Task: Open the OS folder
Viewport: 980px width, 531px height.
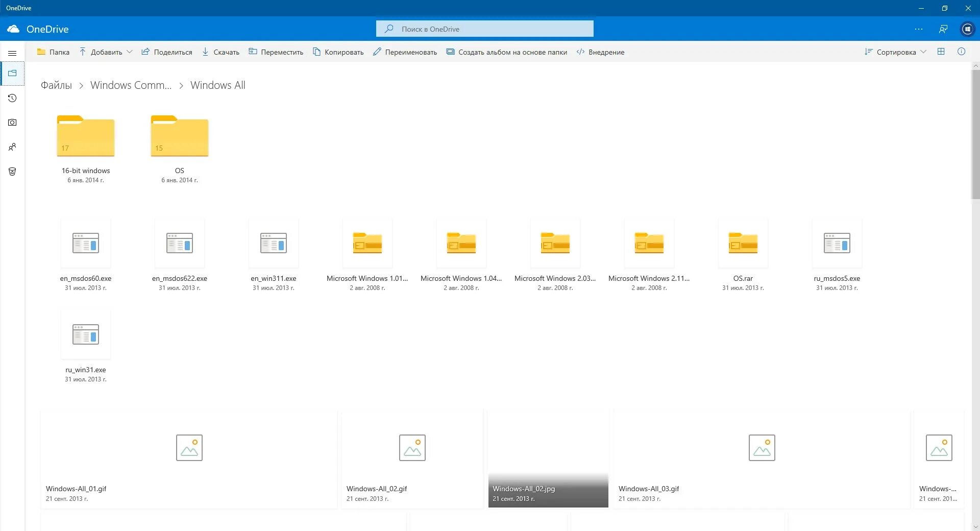Action: coord(180,148)
